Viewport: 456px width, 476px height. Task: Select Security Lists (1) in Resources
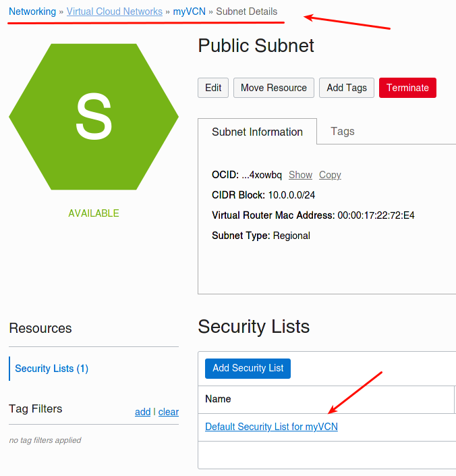point(51,369)
